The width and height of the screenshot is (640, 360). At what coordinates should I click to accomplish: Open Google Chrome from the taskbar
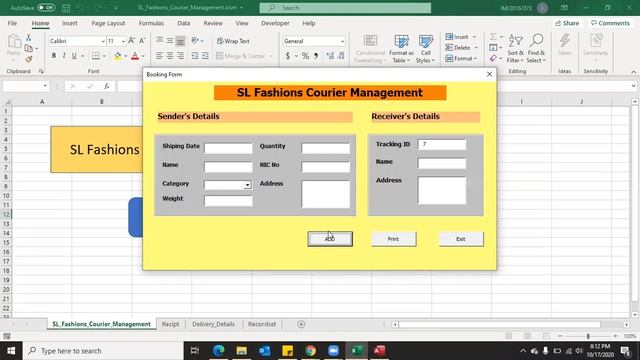click(311, 351)
